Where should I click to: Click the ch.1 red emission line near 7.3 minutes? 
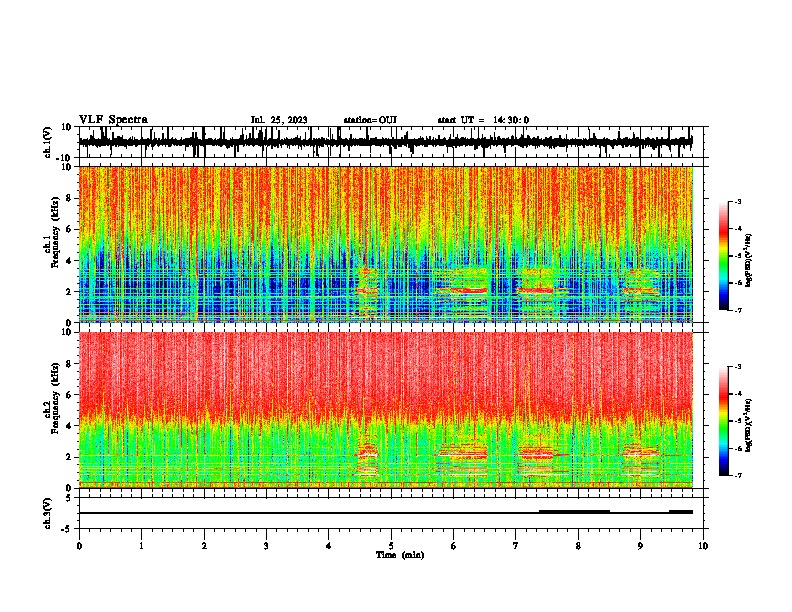coord(536,290)
